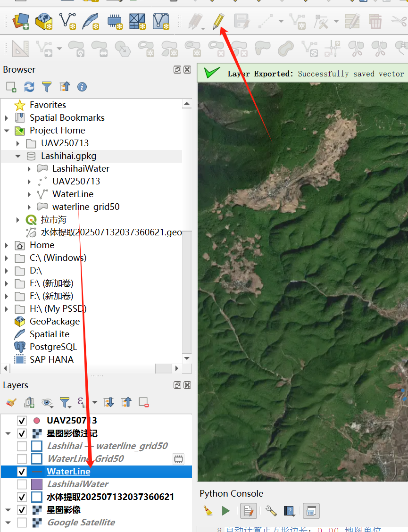
Task: Save layer edits
Action: click(x=241, y=21)
